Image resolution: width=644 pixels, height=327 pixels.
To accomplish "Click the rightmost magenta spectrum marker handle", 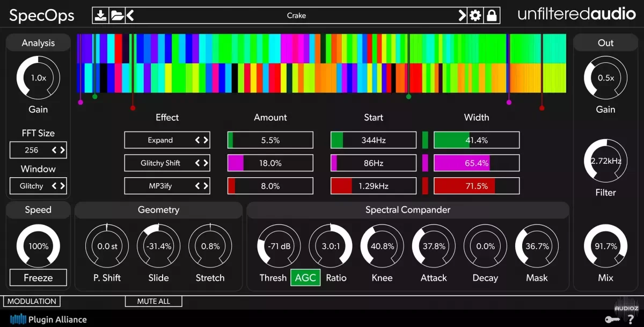I will point(509,102).
